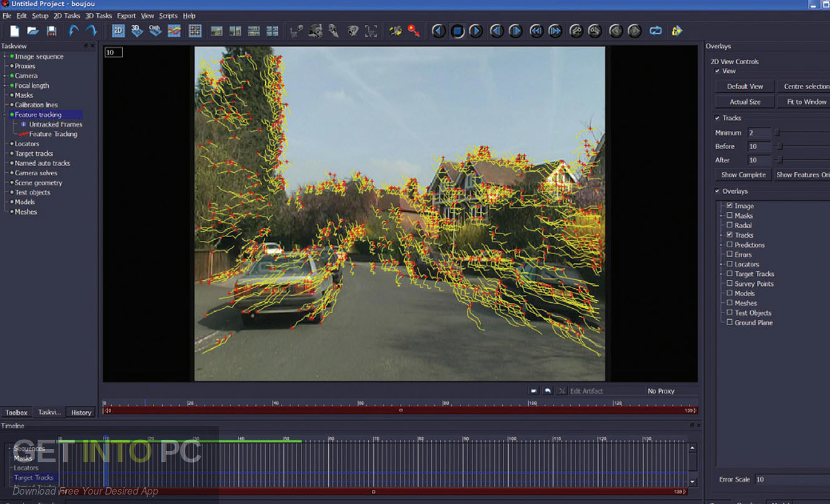The width and height of the screenshot is (830, 504).
Task: Select the bracket frame selection tool icon
Action: [371, 31]
